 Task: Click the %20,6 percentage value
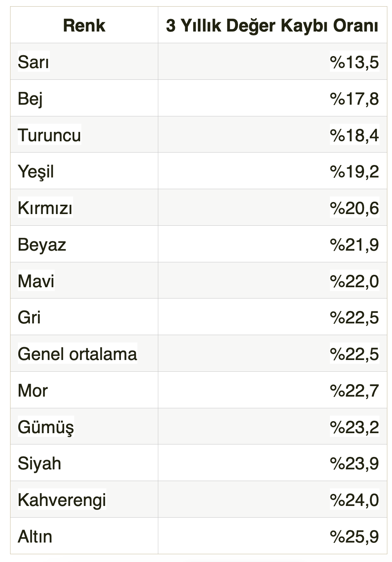click(x=354, y=208)
